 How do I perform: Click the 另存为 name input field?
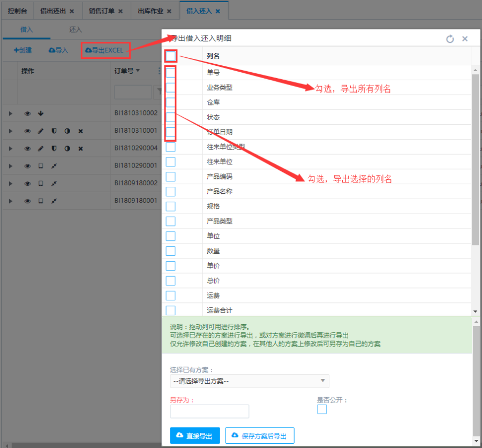[209, 411]
